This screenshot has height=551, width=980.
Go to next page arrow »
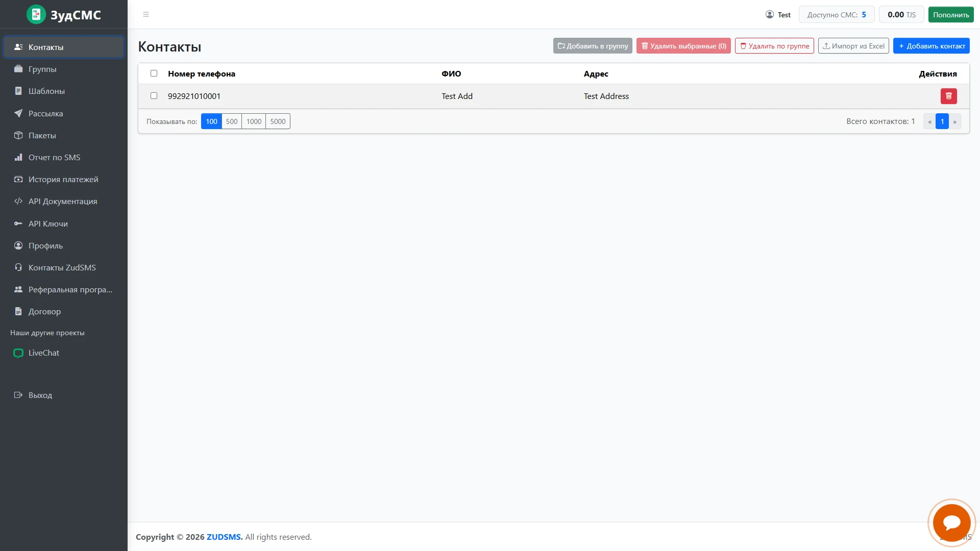tap(955, 121)
